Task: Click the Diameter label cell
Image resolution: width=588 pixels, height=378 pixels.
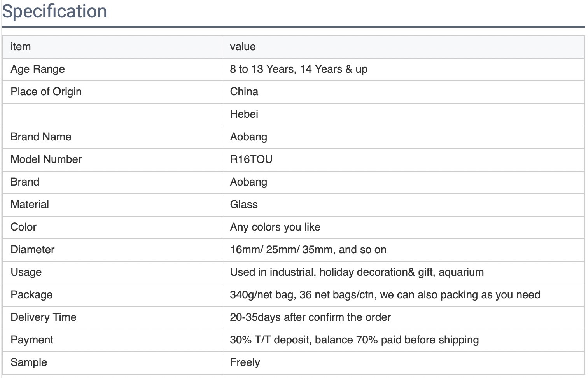Action: [x=112, y=250]
